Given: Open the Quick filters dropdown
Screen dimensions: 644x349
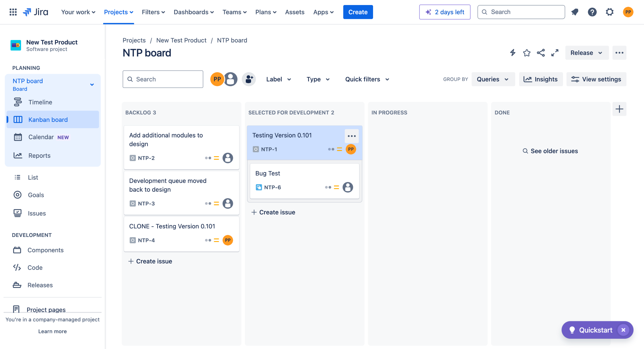Looking at the screenshot, I should point(367,79).
